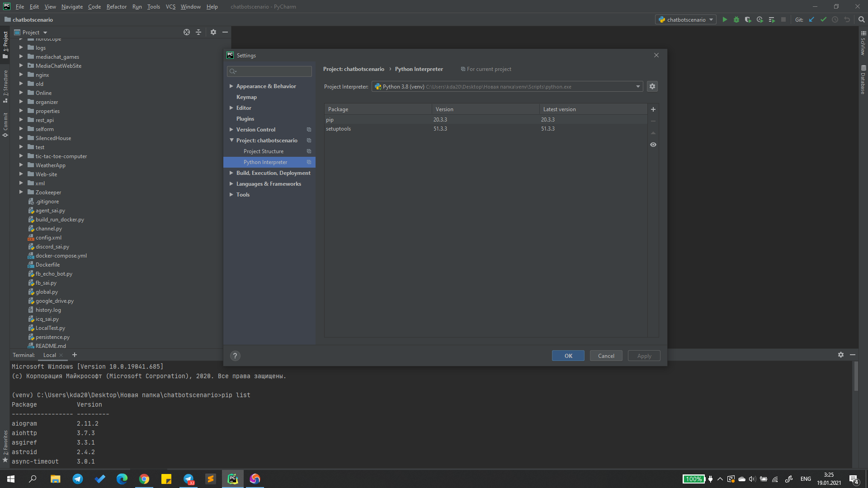Close the Local terminal tab
This screenshot has width=868, height=488.
point(61,355)
